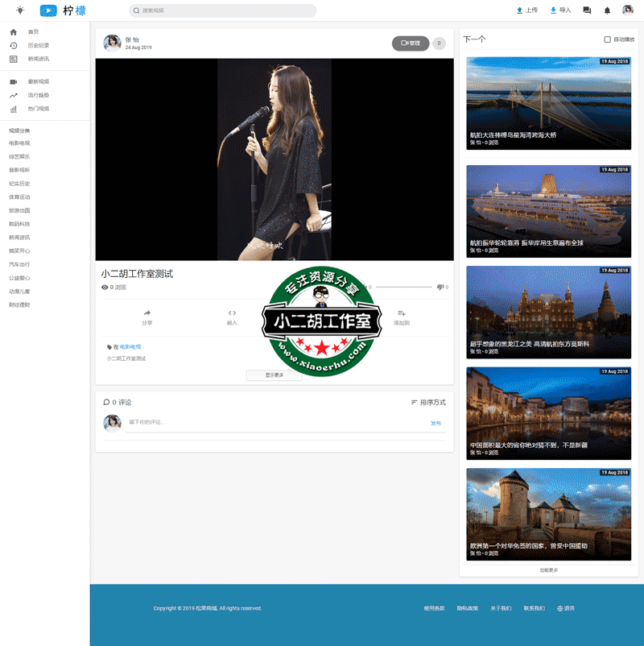Click the like/dislike ratio bar

click(403, 287)
